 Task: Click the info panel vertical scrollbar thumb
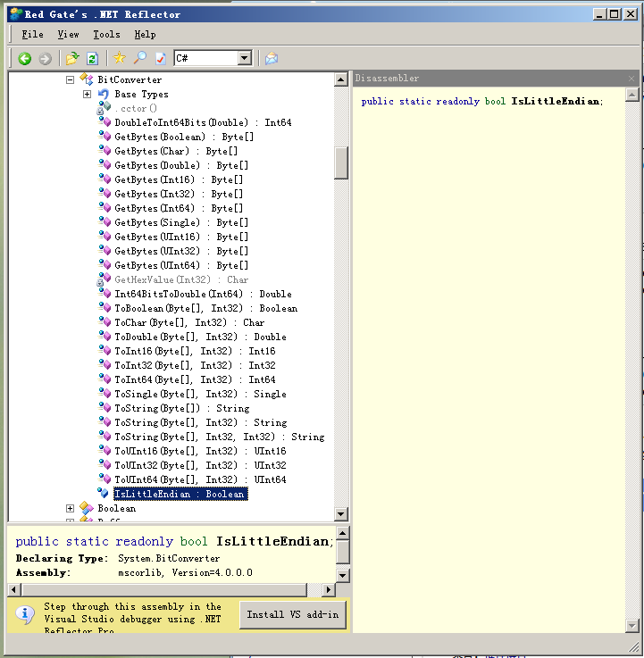coord(343,553)
